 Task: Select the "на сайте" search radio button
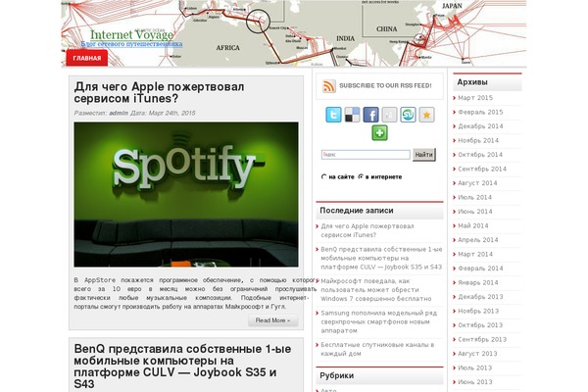coord(324,176)
